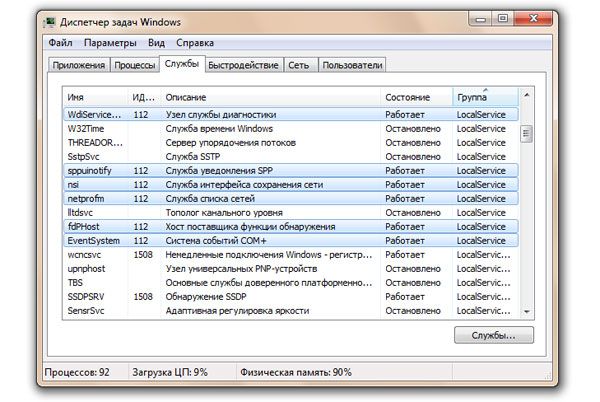Select the SensrSvc service
600x402 pixels.
tap(291, 311)
